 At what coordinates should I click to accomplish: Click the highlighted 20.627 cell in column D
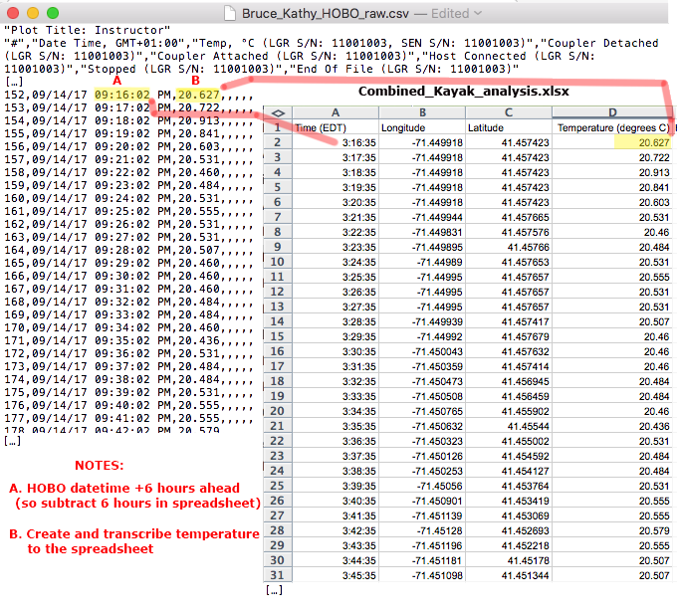pos(612,142)
